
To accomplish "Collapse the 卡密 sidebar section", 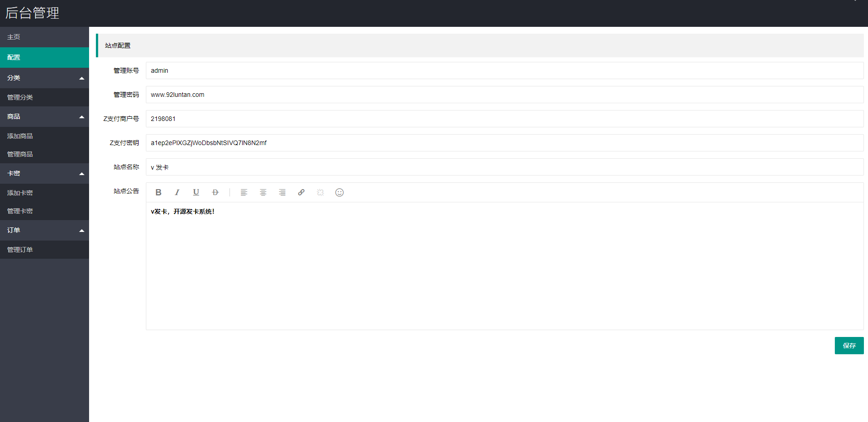I will click(45, 173).
